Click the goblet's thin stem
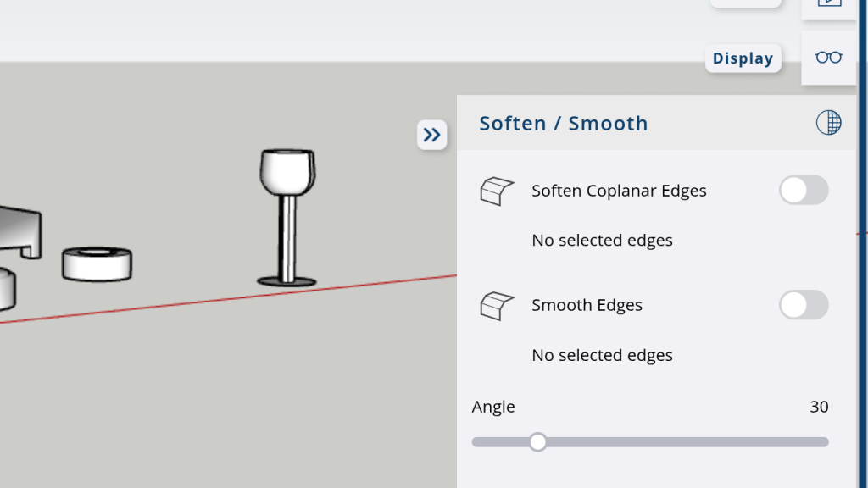The height and width of the screenshot is (488, 868). [x=288, y=237]
